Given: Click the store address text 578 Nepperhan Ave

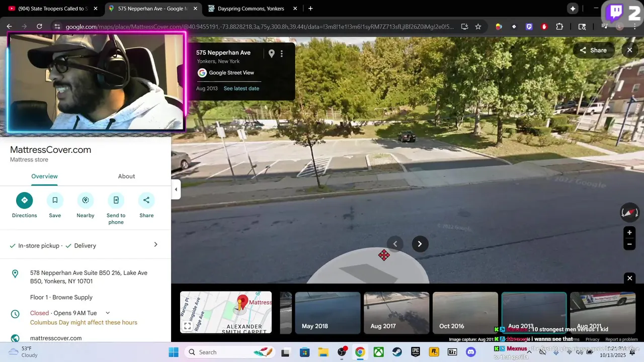Looking at the screenshot, I should click(89, 277).
